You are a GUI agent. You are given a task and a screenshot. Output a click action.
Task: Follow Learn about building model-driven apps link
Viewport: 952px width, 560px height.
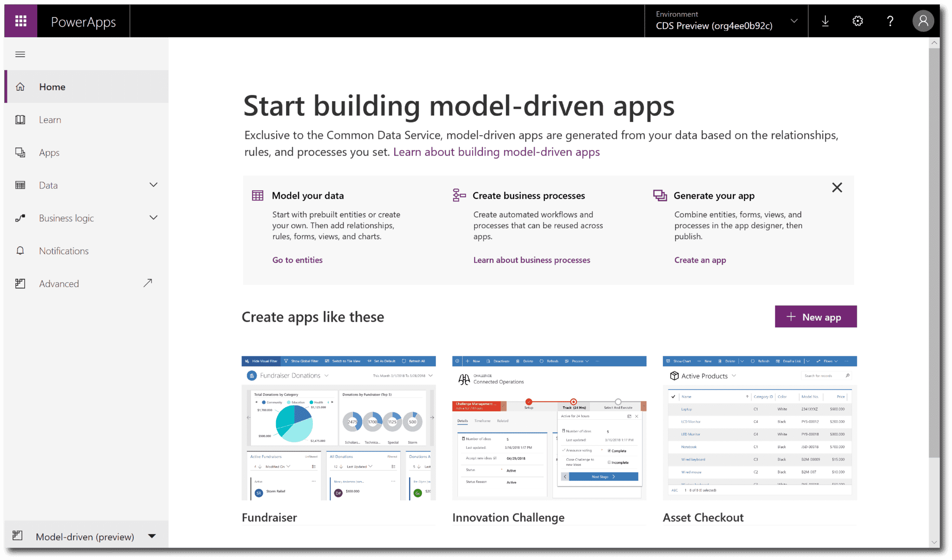pyautogui.click(x=496, y=152)
